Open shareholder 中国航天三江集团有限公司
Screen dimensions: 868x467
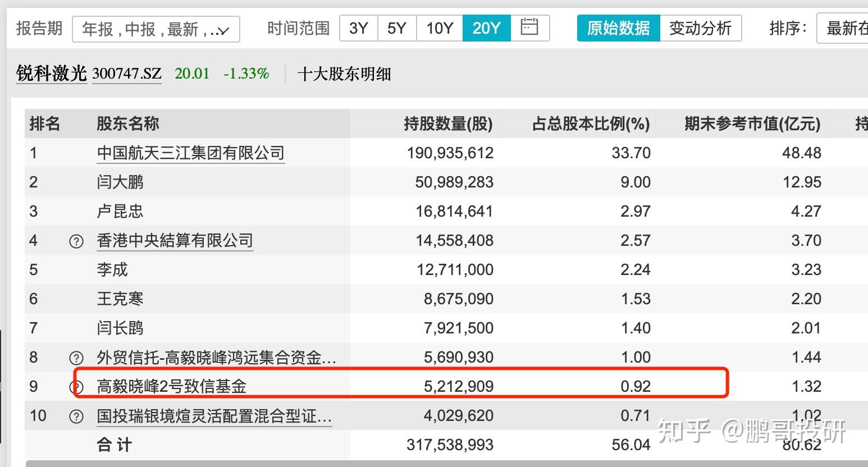[191, 153]
